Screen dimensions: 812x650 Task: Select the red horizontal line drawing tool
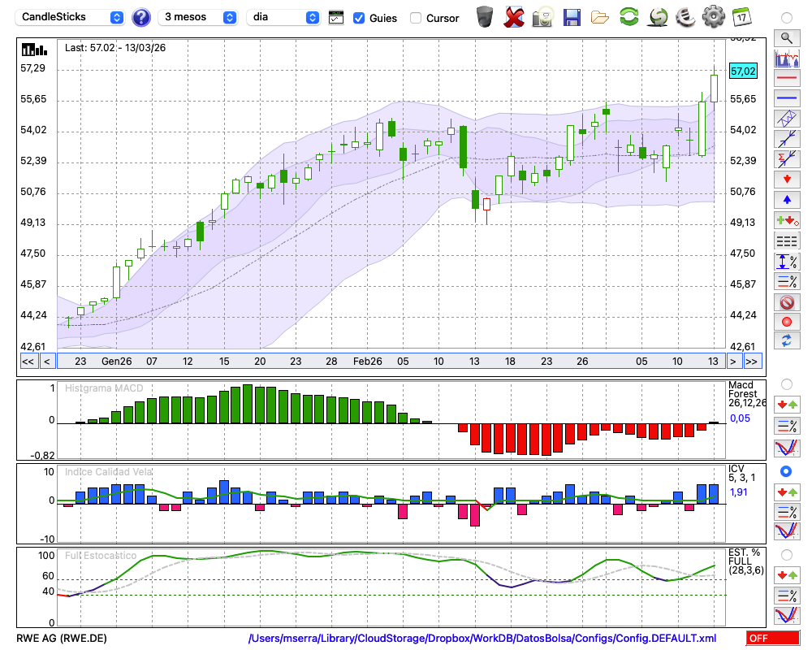[x=786, y=79]
